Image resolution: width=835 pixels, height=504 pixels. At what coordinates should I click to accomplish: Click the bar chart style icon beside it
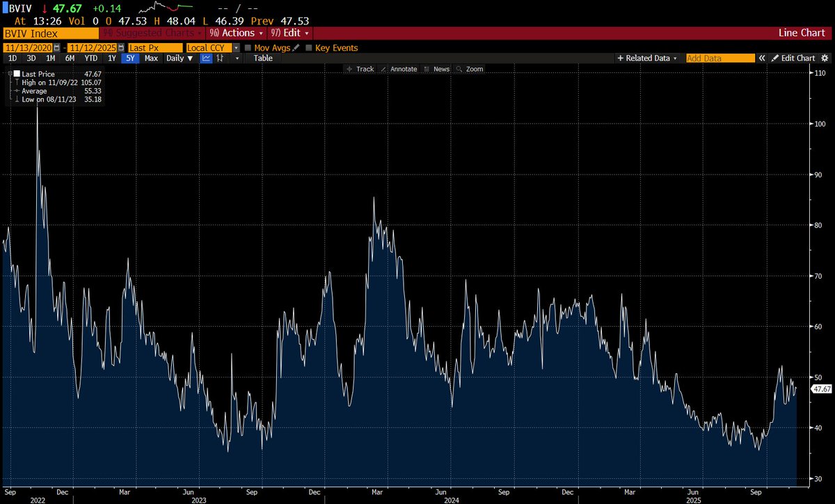pos(220,58)
